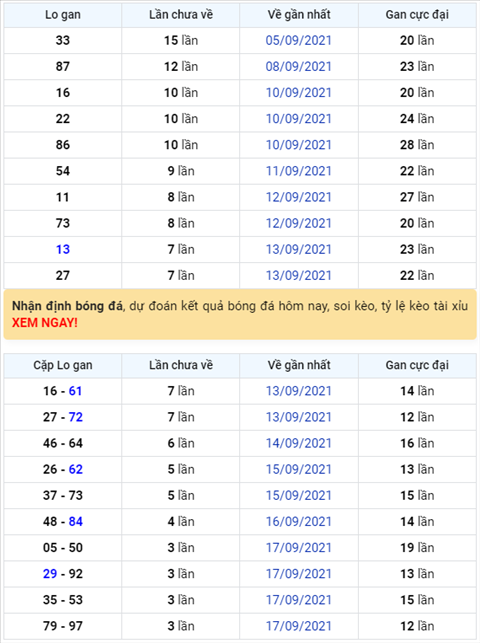Open 13/09/2021 date in the 16 - 61 pair row
480x643 pixels.
[298, 391]
